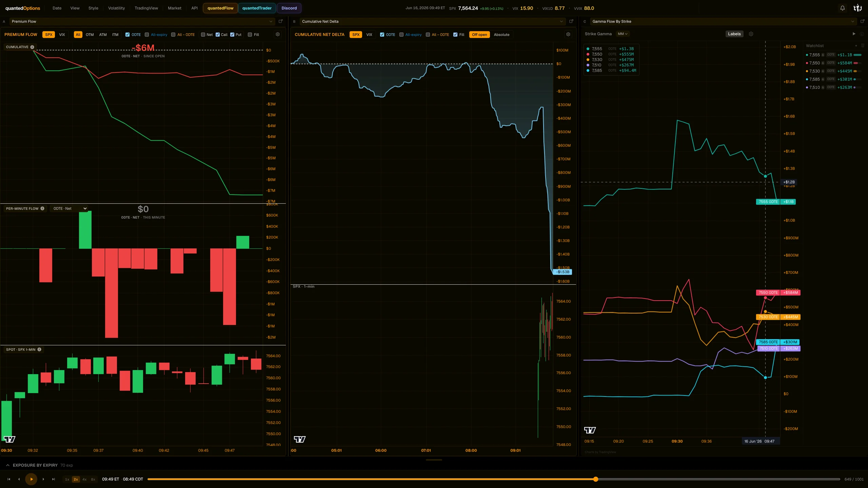Select watchlist row 7,550 0DTE
The width and height of the screenshot is (868, 488).
[x=834, y=63]
